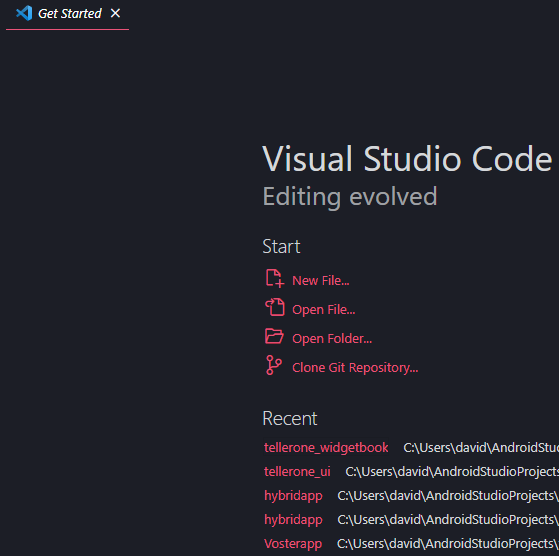Start Clone Git Repository...
This screenshot has width=559, height=556.
coord(355,367)
